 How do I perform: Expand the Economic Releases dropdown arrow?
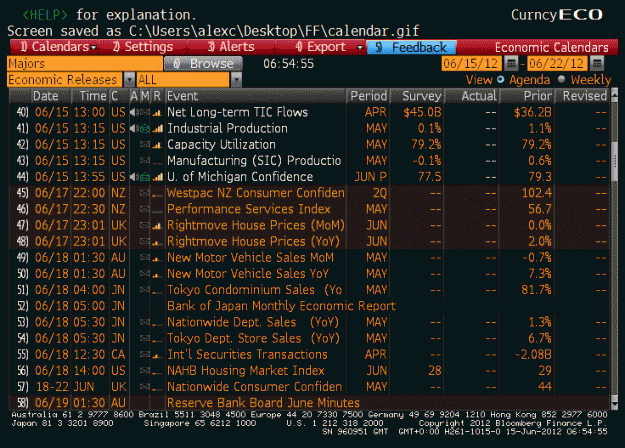(x=129, y=80)
